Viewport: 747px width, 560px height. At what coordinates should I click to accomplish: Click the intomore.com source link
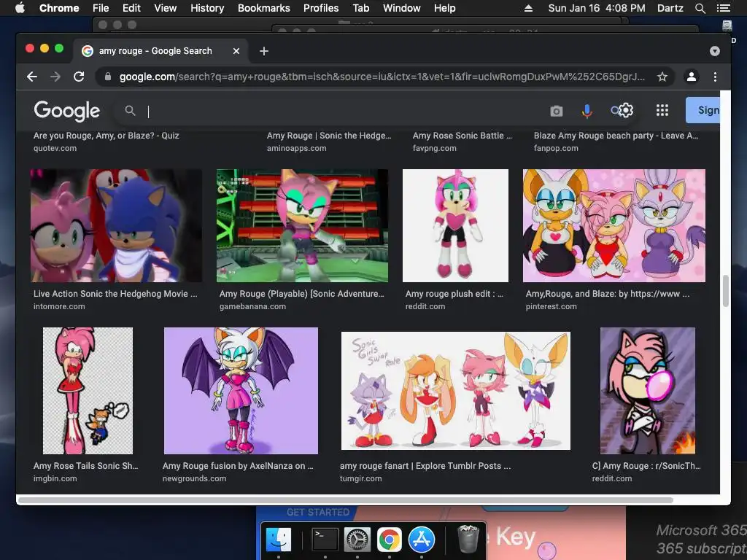(x=59, y=307)
